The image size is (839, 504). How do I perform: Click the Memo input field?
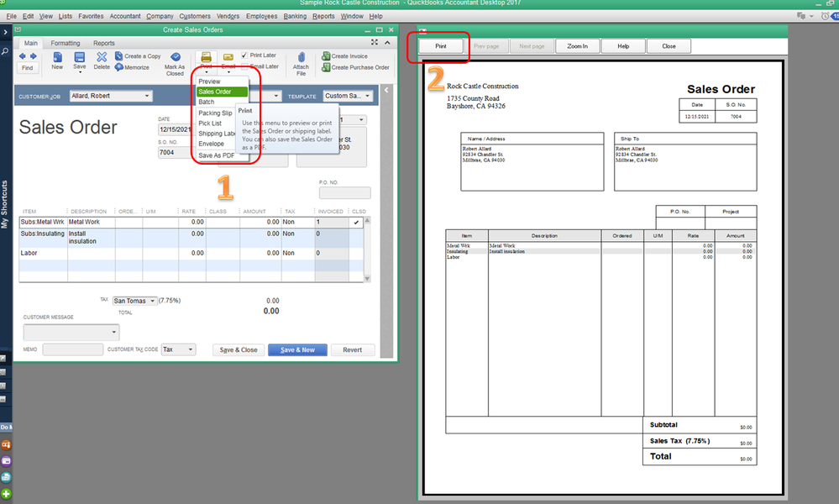73,349
